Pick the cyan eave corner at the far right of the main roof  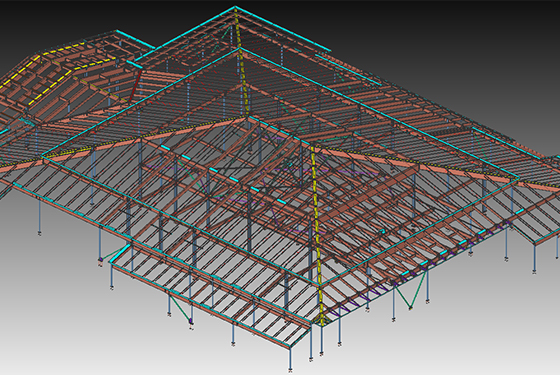517,177
